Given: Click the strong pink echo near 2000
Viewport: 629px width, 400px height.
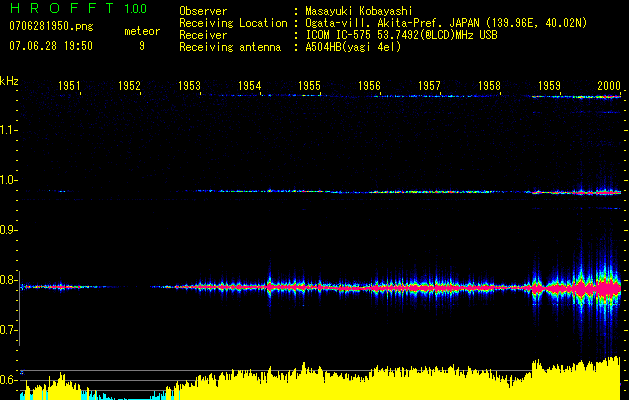Looking at the screenshot, I should pyautogui.click(x=608, y=288).
